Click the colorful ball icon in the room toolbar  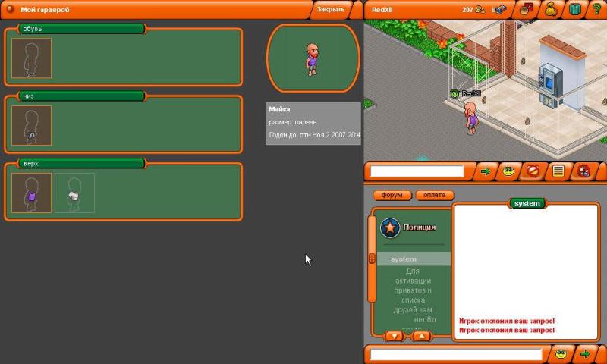583,171
